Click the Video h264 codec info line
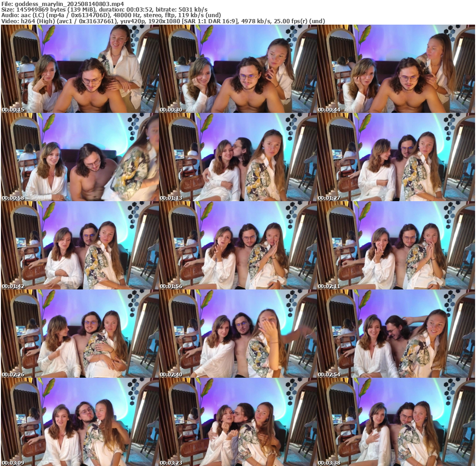 point(163,21)
